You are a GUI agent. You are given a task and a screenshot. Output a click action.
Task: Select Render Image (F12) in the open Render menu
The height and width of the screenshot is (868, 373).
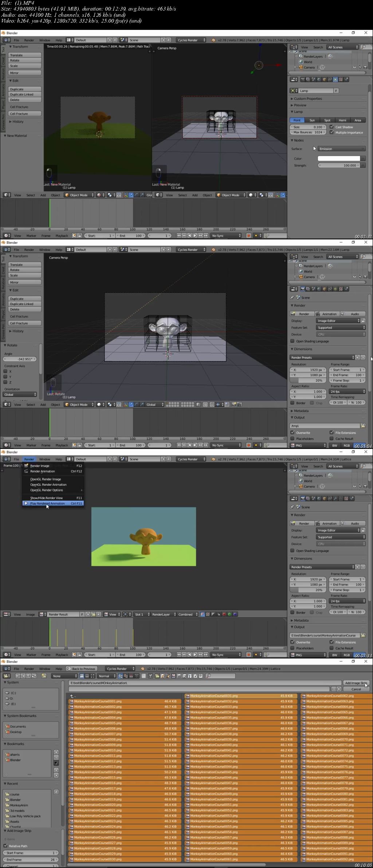(x=53, y=466)
